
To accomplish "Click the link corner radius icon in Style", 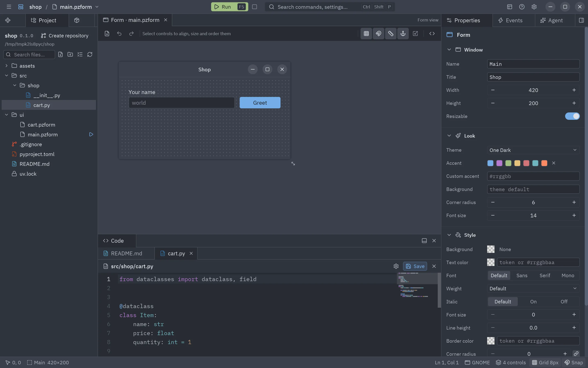I will tap(576, 354).
